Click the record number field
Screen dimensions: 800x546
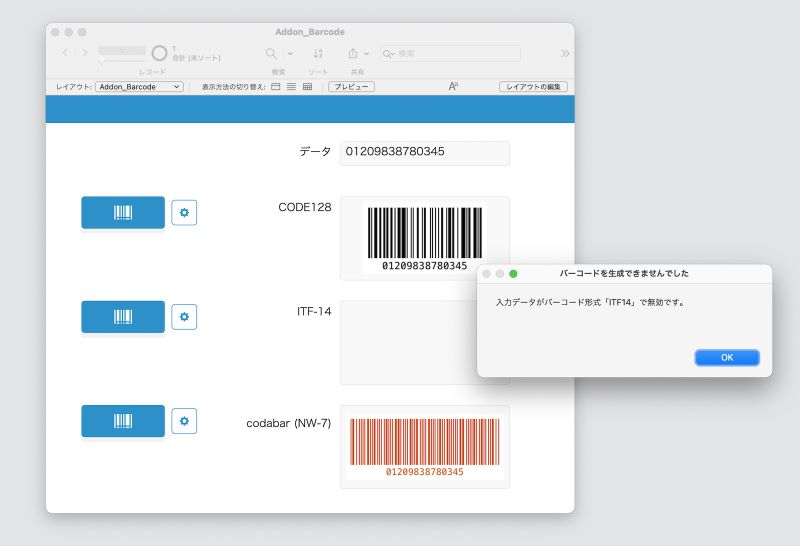coord(122,51)
